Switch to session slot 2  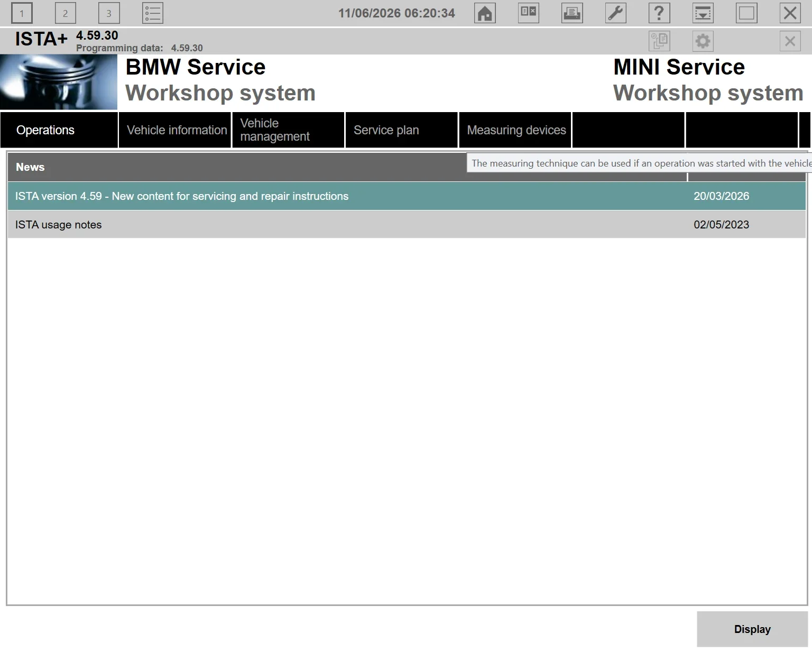point(65,13)
